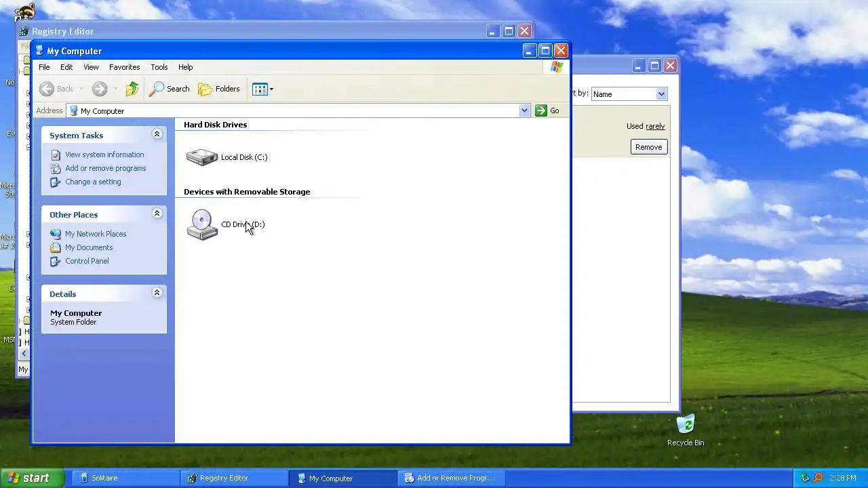Image resolution: width=868 pixels, height=488 pixels.
Task: Collapse the Details panel
Action: (x=157, y=293)
